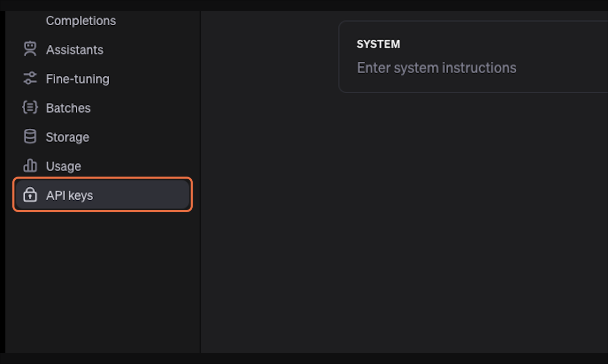The image size is (608, 364).
Task: Select the highlighted API keys entry
Action: (x=70, y=195)
